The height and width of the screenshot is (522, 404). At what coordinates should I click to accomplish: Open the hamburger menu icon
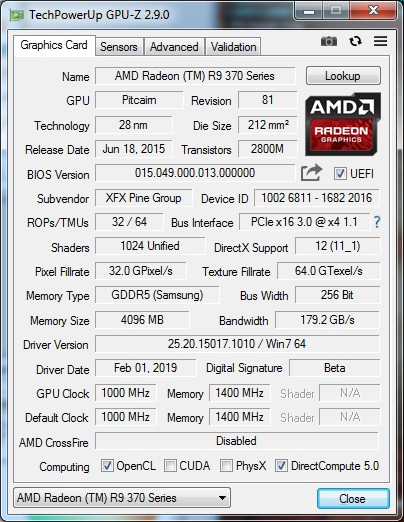[x=380, y=41]
